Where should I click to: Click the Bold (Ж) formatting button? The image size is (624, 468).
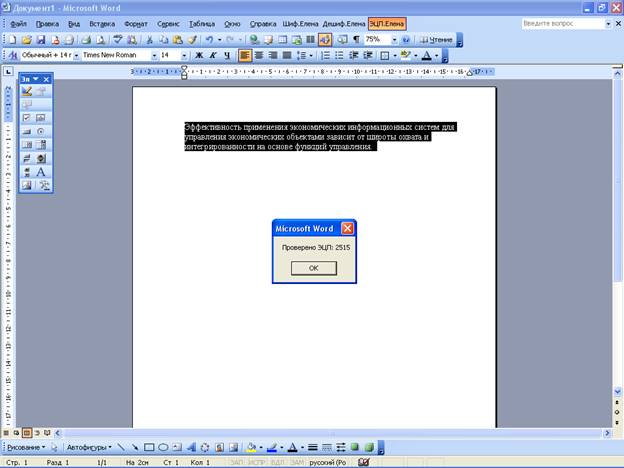[198, 55]
